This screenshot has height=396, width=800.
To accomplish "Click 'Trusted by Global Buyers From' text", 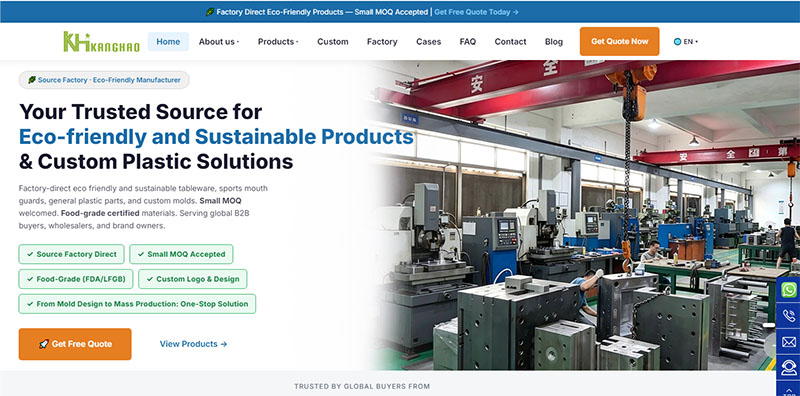I will tap(362, 386).
